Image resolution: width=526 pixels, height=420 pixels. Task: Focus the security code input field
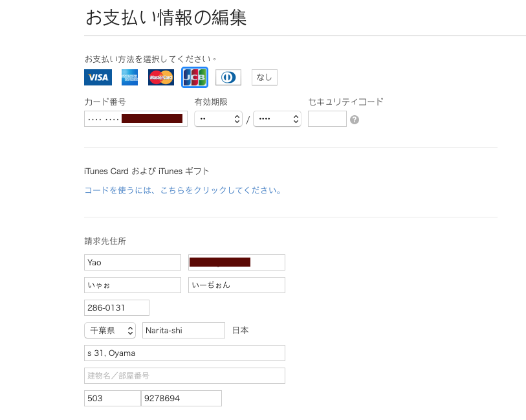click(327, 118)
